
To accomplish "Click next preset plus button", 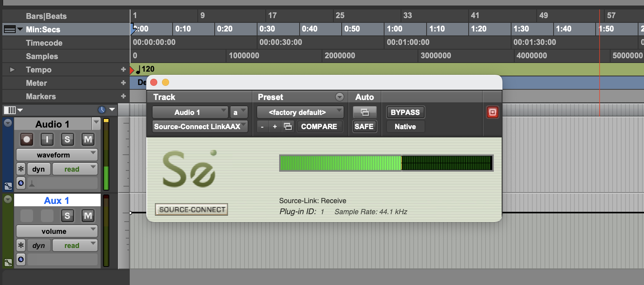I will point(275,126).
